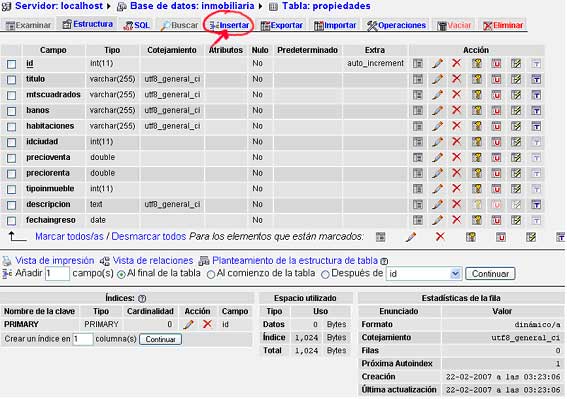
Task: Click the underlined 'id' field name
Action: point(30,64)
